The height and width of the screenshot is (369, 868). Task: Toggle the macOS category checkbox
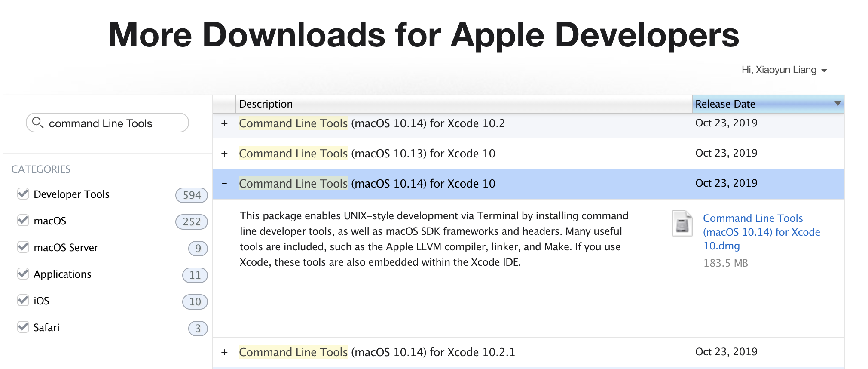click(x=23, y=221)
